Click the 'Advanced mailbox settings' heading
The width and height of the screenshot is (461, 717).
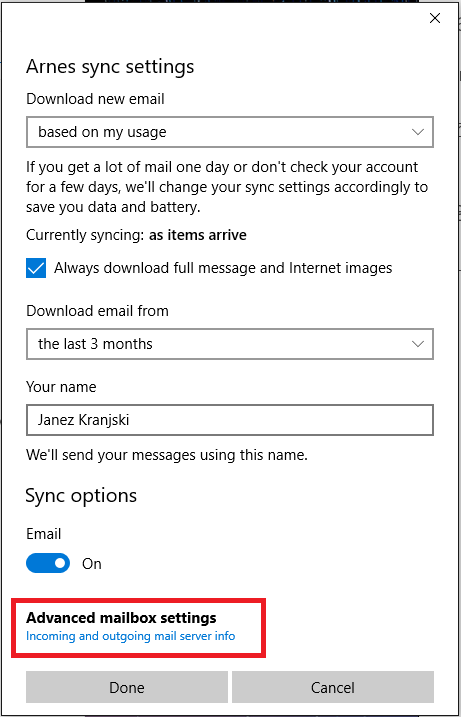point(121,618)
